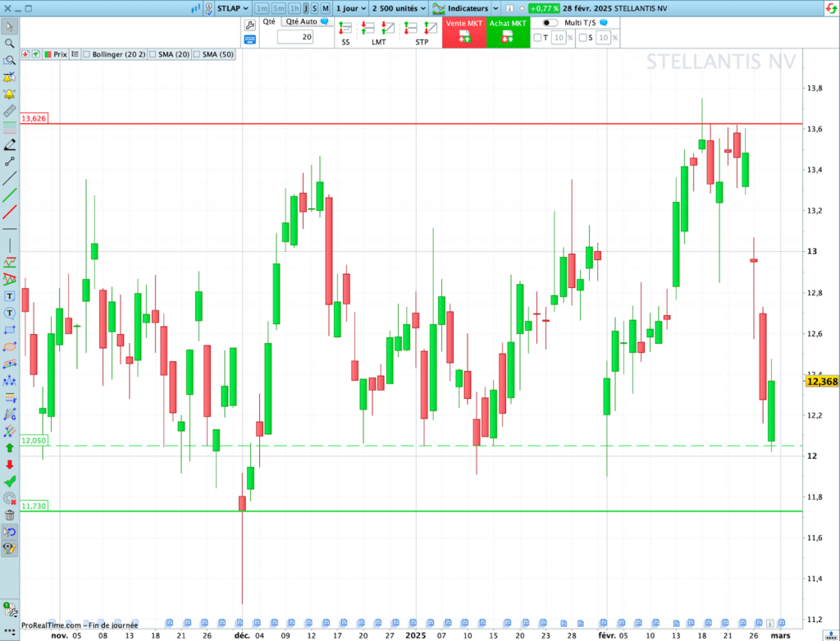Enable the Bollinger (20 2) checkbox
This screenshot has width=840, height=641.
tap(87, 54)
